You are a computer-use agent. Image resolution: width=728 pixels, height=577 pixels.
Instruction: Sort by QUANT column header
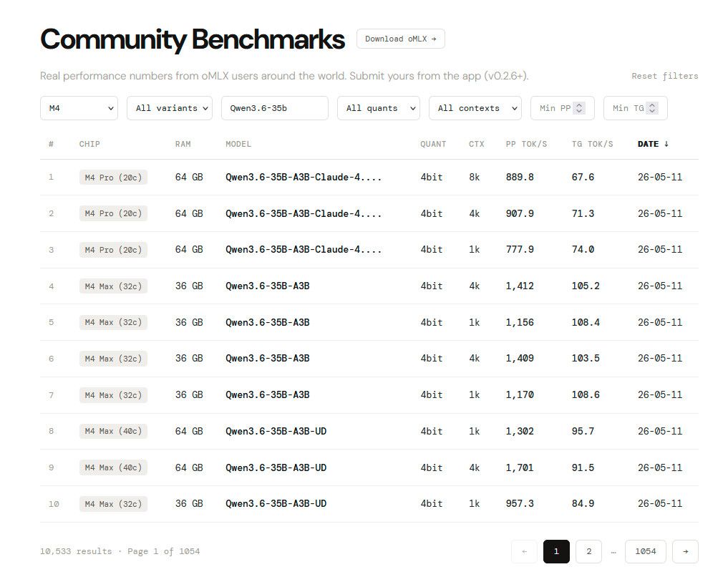[x=433, y=144]
